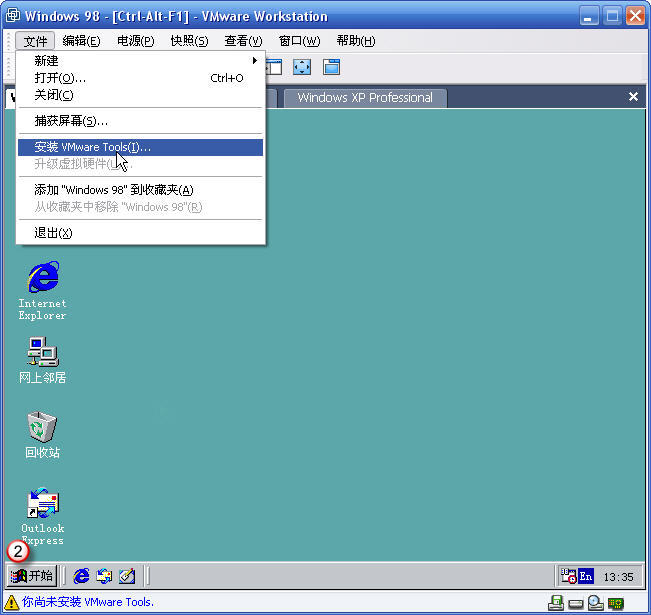This screenshot has width=651, height=615.
Task: Click the En language indicator
Action: (x=586, y=576)
